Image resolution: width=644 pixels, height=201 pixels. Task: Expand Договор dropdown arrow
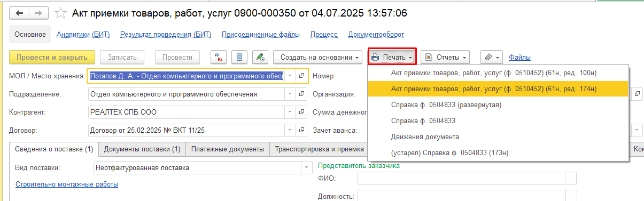coord(290,130)
